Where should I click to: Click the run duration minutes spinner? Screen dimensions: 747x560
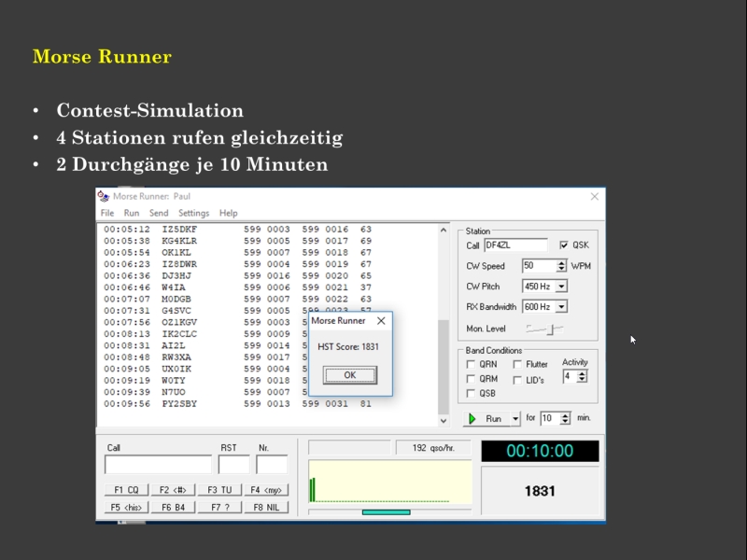point(565,418)
